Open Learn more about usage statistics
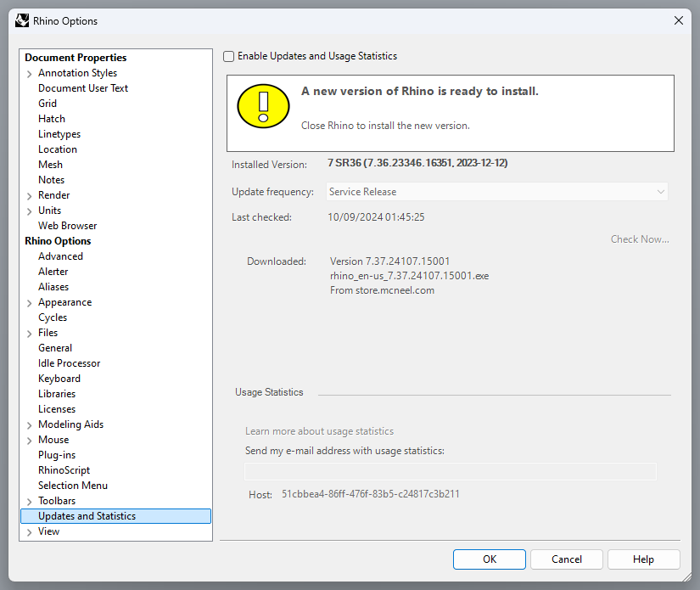Viewport: 700px width, 590px height. [319, 431]
